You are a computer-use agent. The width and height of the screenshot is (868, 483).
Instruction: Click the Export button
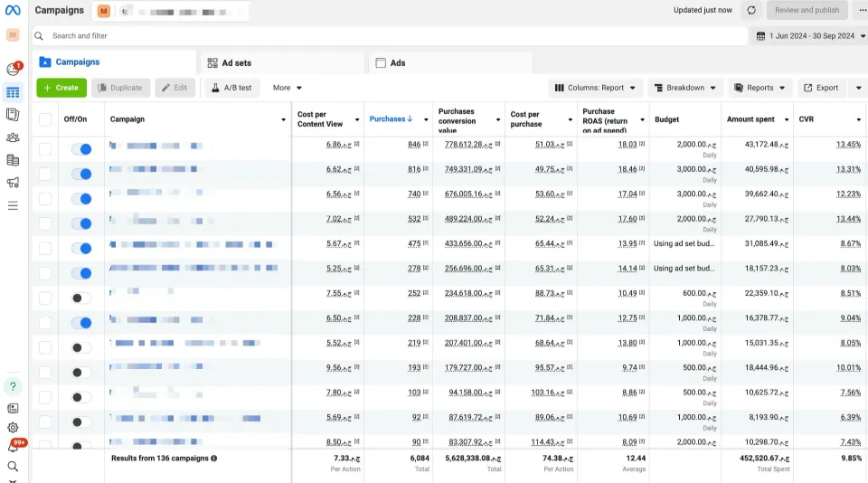coord(821,88)
